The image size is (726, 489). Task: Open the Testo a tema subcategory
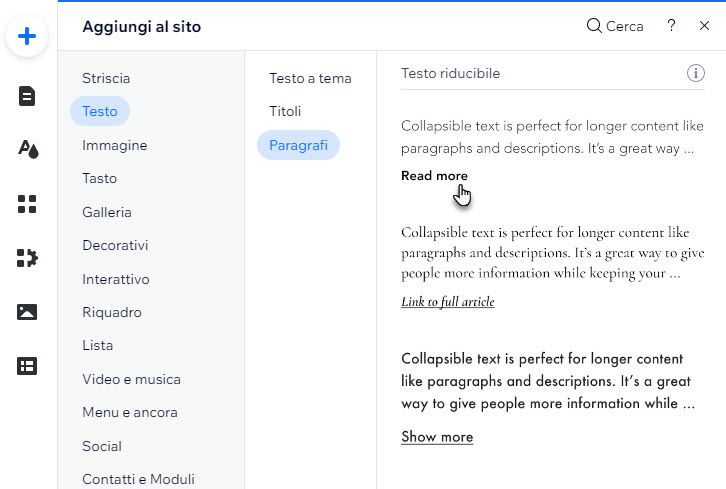(x=310, y=78)
